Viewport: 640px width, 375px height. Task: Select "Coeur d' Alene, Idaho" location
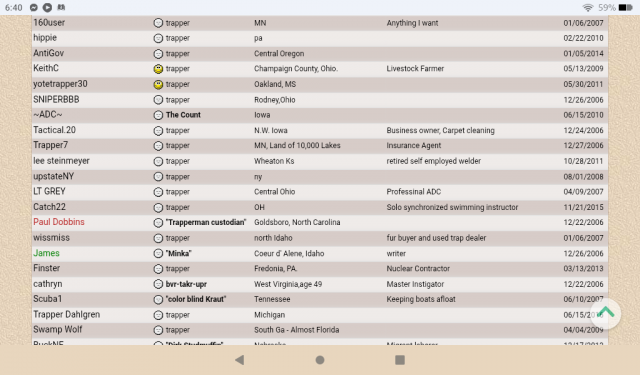coord(289,253)
